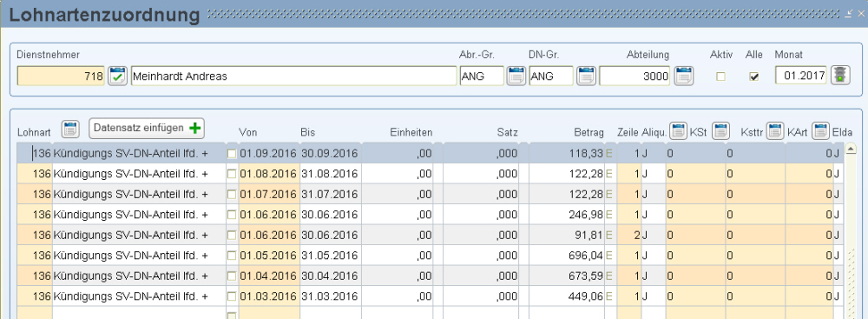Click Betrag cell 122,28 in 01.08.2016 row
This screenshot has height=319, width=868.
coord(568,174)
